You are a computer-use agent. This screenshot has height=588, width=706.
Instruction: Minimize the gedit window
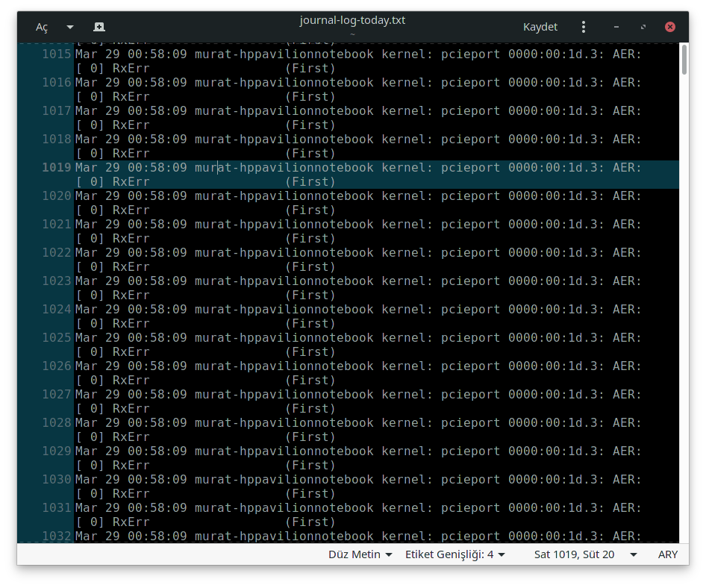click(x=616, y=27)
